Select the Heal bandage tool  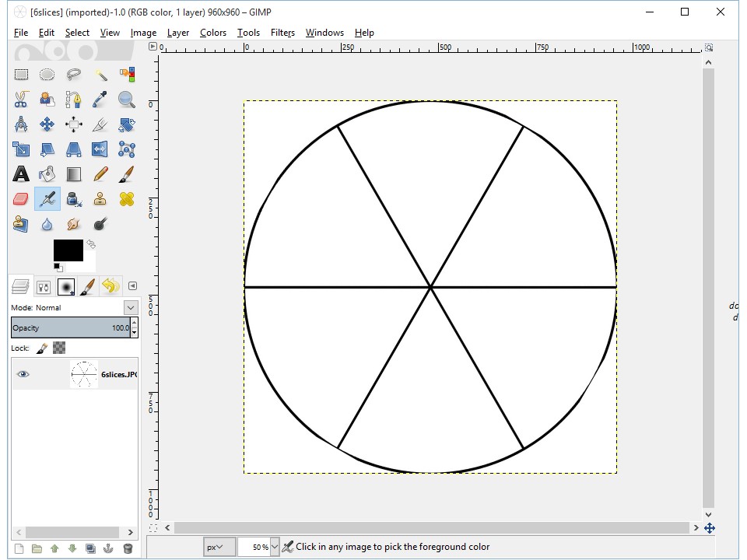click(127, 198)
